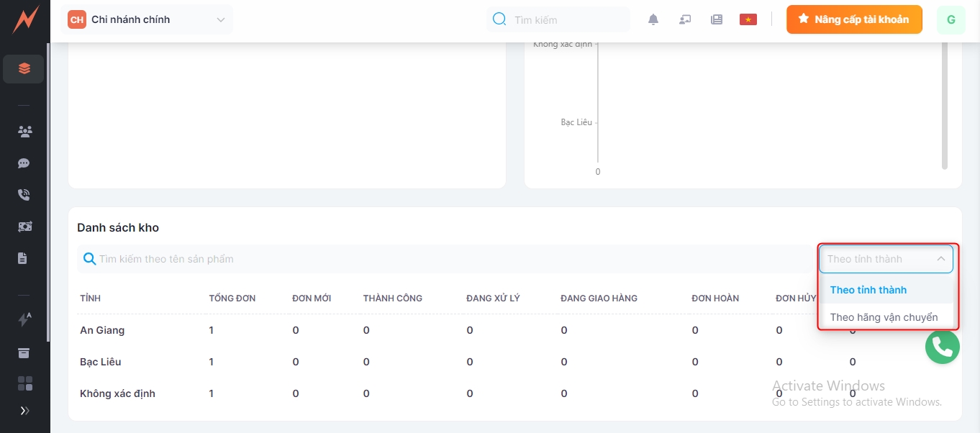This screenshot has width=980, height=433.
Task: Open the chat bubble icon in sidebar
Action: coord(24,163)
